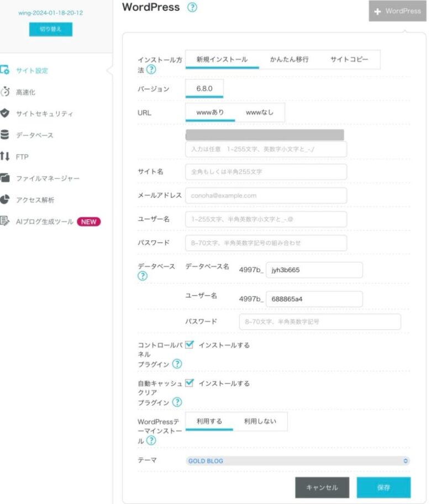Open help icon next to インストール方法
The image size is (442, 504).
pyautogui.click(x=151, y=70)
